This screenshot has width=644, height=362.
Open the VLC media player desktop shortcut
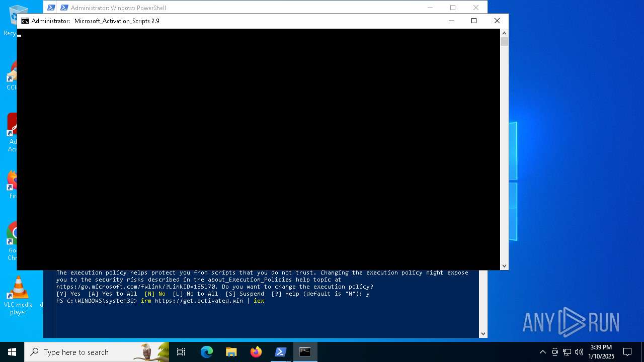click(x=18, y=296)
